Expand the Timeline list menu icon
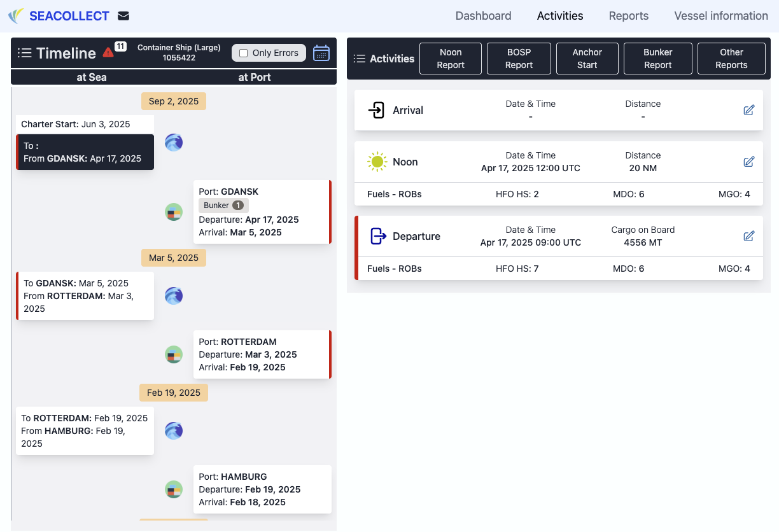 point(25,53)
